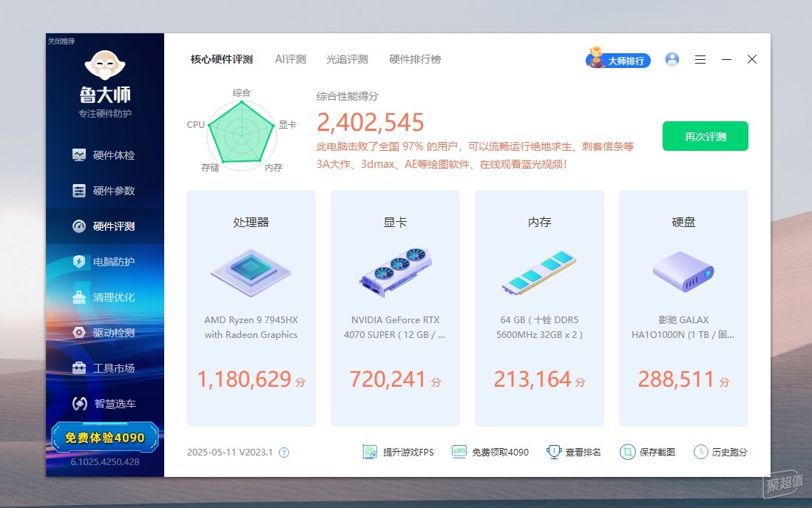The image size is (812, 508).
Task: Click the 免费领取4090 icon
Action: click(x=459, y=452)
